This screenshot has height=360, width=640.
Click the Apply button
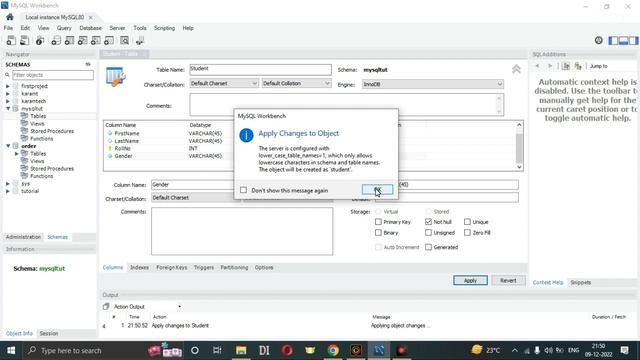click(x=470, y=280)
